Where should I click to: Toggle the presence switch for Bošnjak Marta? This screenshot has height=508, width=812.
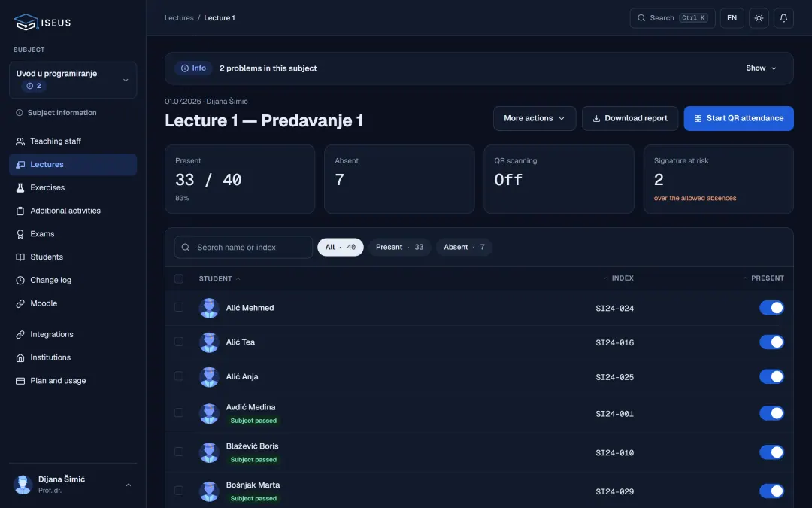(x=771, y=491)
